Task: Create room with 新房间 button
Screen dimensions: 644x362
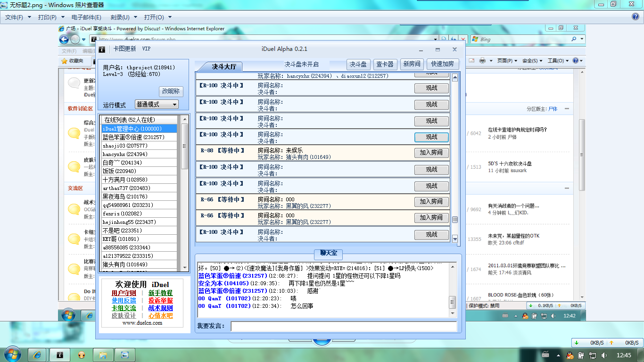Action: click(x=411, y=64)
